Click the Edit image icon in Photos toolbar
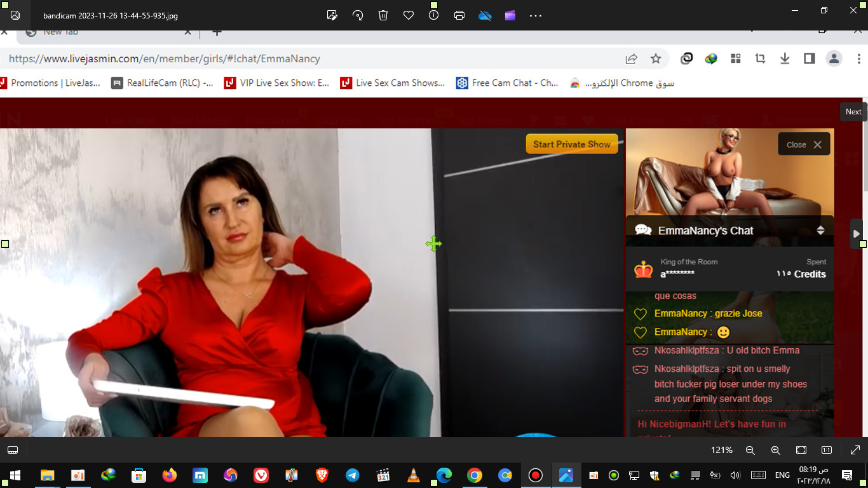The width and height of the screenshot is (868, 488). [332, 15]
